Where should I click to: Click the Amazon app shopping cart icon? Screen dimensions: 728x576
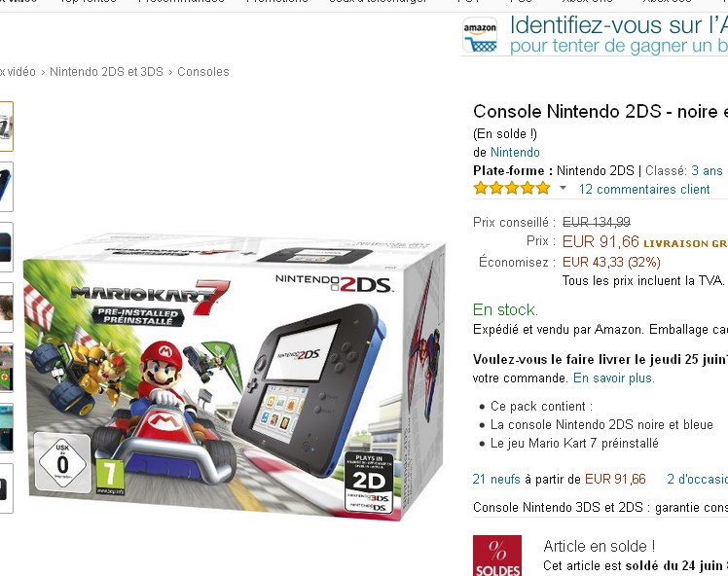pyautogui.click(x=480, y=35)
